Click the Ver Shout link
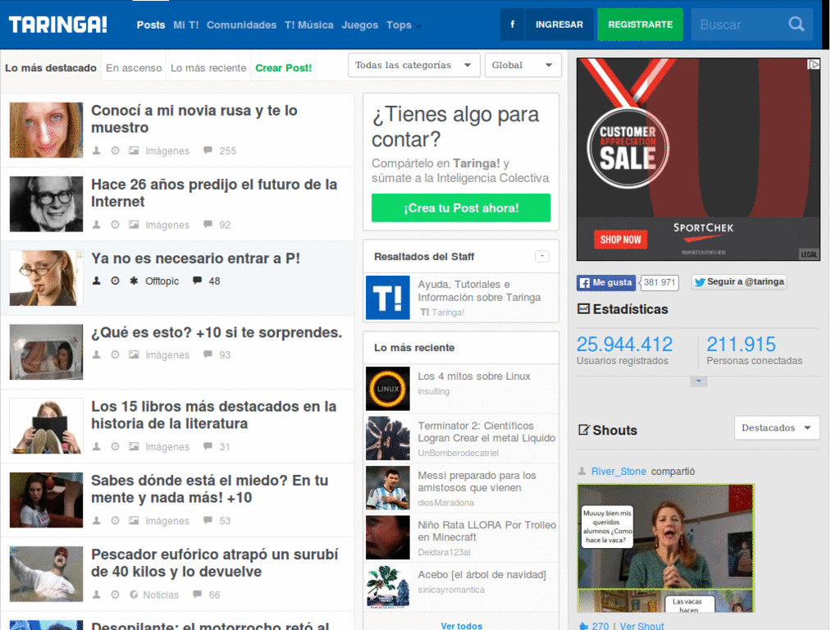This screenshot has height=630, width=840. tap(641, 626)
